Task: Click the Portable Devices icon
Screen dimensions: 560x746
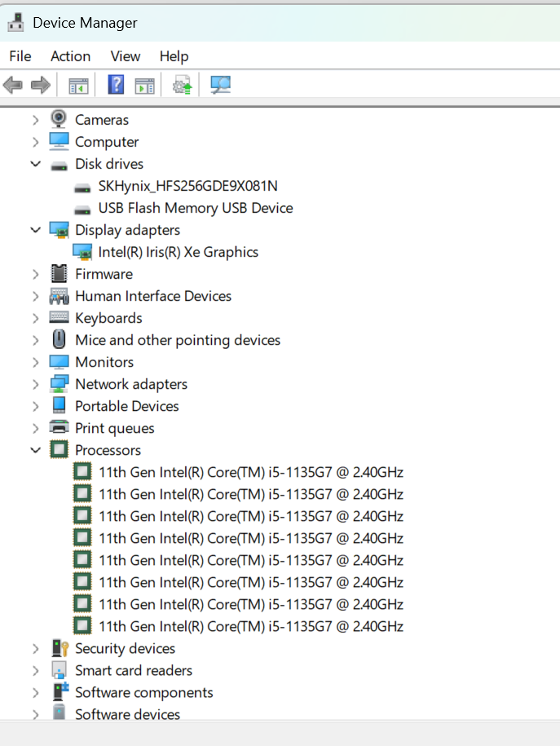Action: [x=59, y=405]
